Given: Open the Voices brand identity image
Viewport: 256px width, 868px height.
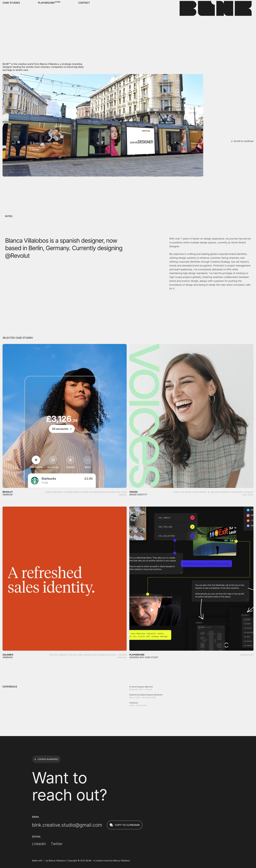Looking at the screenshot, I should (x=191, y=416).
